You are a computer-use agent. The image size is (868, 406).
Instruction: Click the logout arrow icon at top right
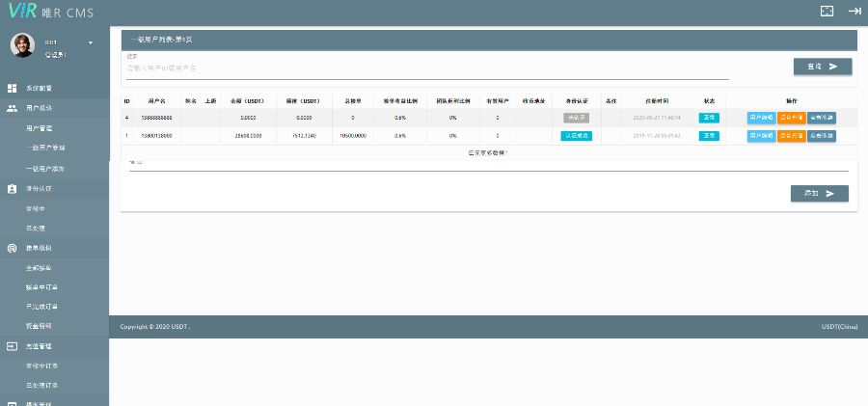coord(854,11)
